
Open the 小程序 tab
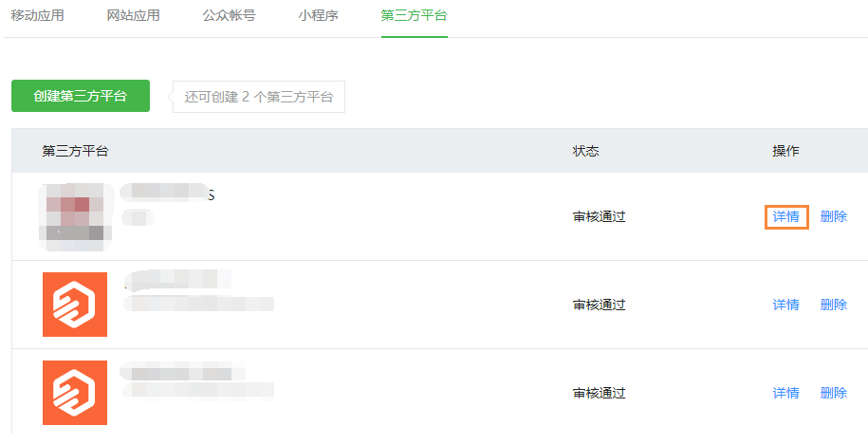pos(318,15)
